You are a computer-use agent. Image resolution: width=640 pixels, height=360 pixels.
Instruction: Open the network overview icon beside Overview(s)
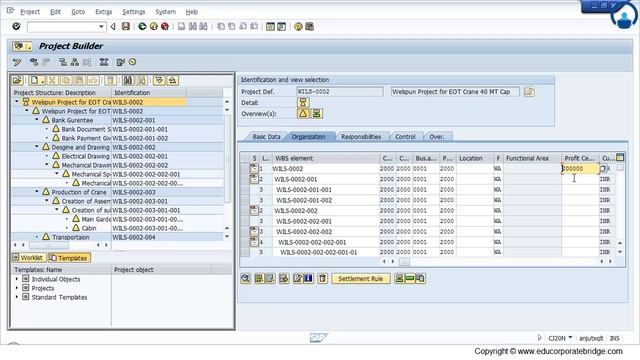point(316,113)
